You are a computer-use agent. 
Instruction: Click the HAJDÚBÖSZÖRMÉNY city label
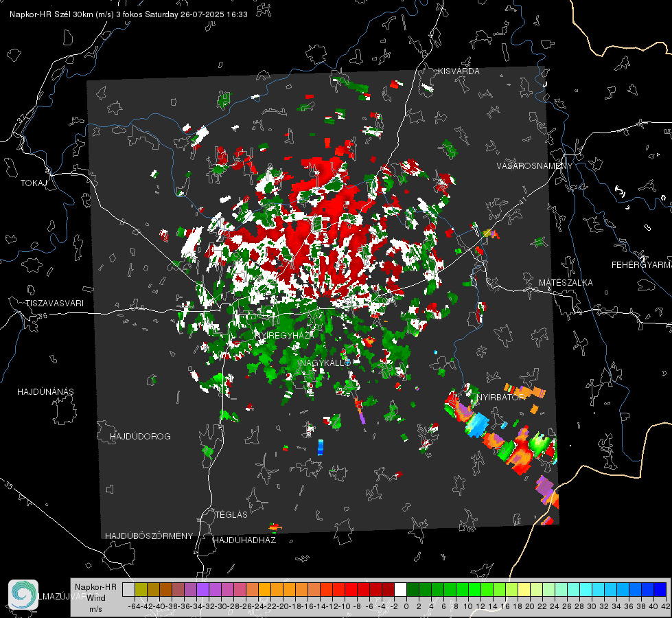click(x=149, y=536)
